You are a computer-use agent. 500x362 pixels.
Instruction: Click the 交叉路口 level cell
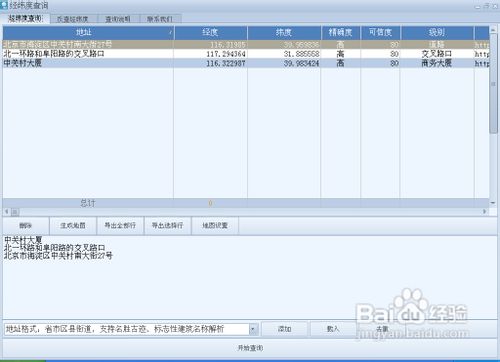click(437, 54)
